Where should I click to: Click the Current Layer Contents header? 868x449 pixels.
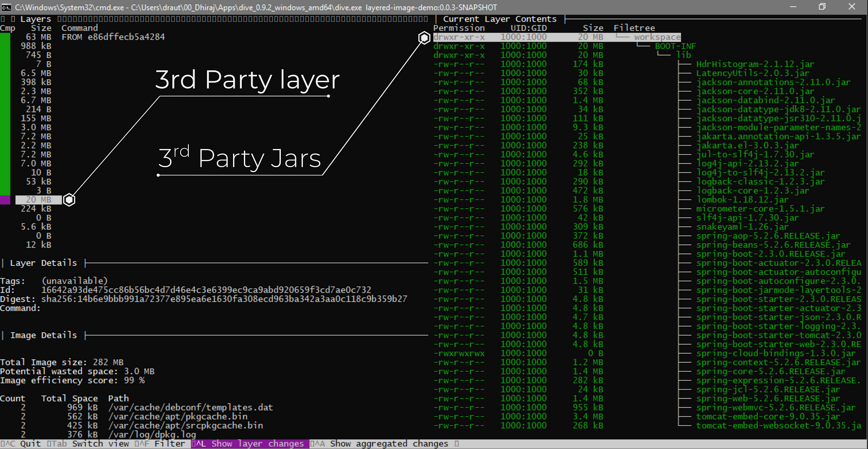[500, 19]
